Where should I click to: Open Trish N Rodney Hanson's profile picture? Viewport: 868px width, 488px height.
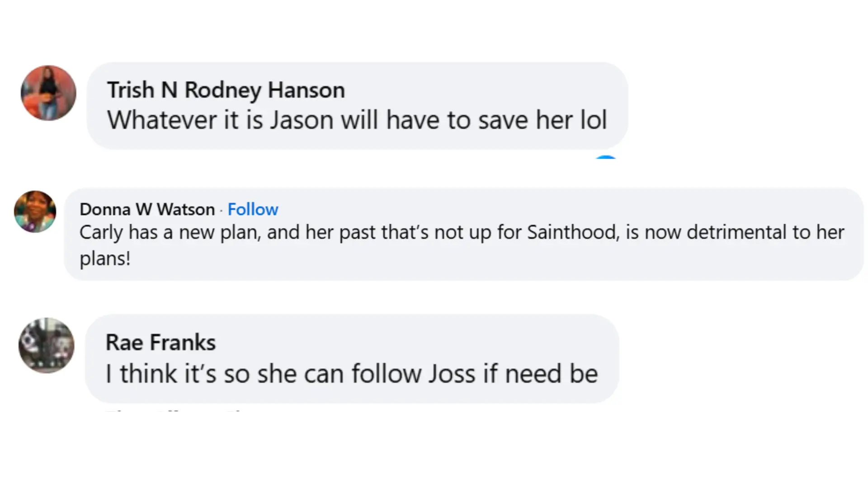(48, 93)
